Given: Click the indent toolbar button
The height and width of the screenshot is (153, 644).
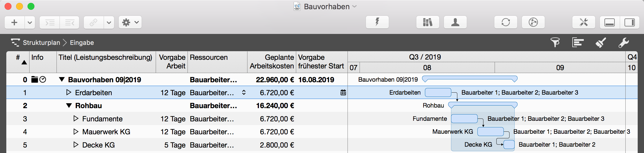Looking at the screenshot, I should pos(50,22).
